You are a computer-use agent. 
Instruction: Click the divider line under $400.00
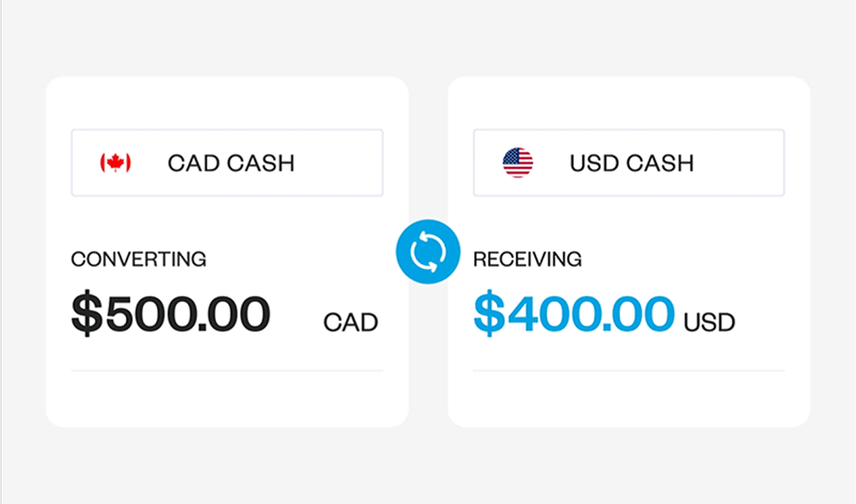pos(629,371)
